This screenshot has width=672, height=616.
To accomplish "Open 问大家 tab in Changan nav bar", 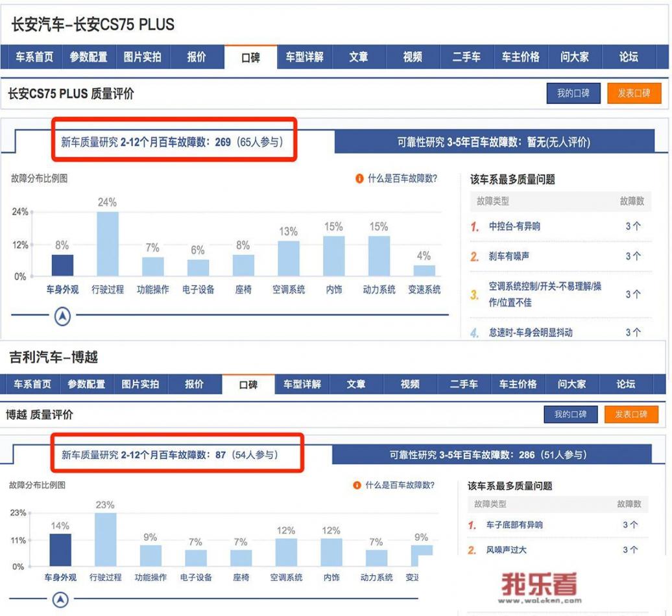I will click(575, 57).
